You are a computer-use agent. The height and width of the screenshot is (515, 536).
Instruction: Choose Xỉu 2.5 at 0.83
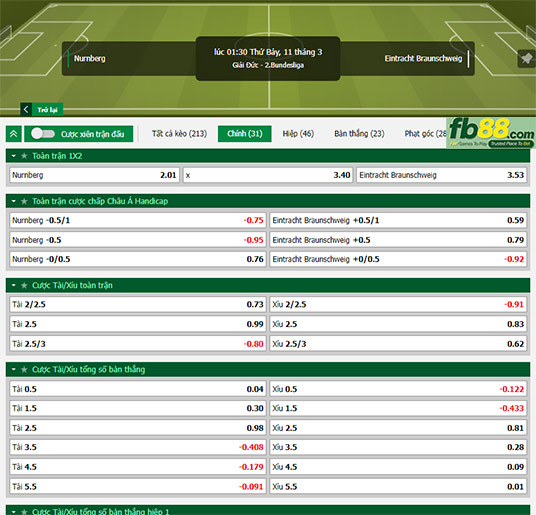tap(398, 324)
